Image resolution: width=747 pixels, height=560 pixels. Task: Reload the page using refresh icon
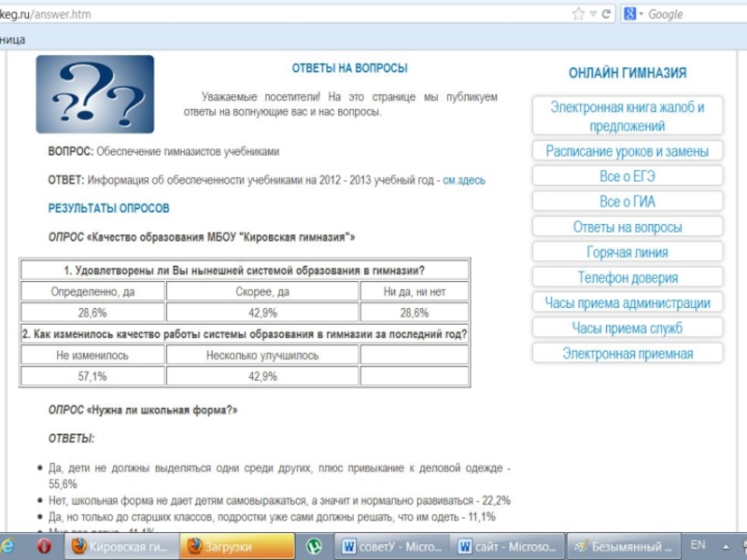[606, 14]
